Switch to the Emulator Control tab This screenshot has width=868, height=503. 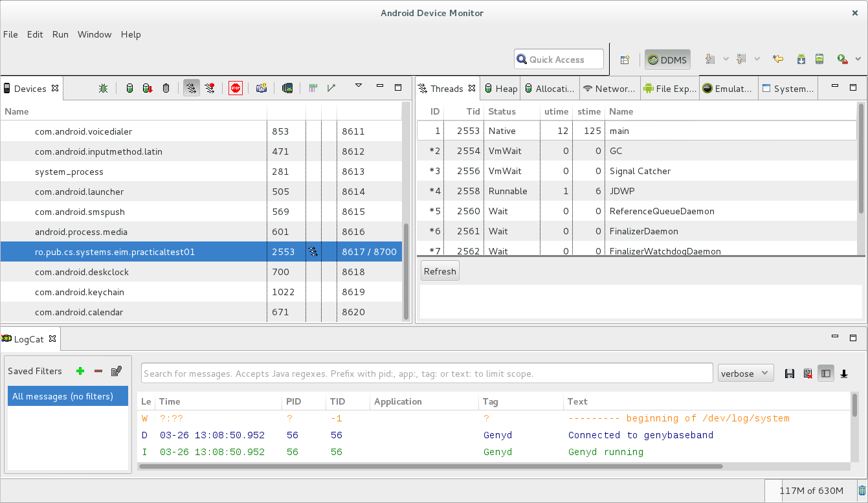tap(728, 89)
